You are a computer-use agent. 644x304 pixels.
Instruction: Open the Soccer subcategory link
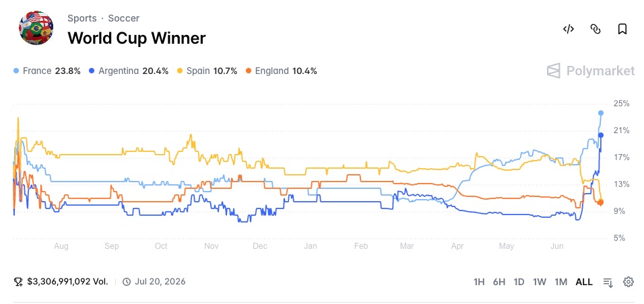[124, 18]
